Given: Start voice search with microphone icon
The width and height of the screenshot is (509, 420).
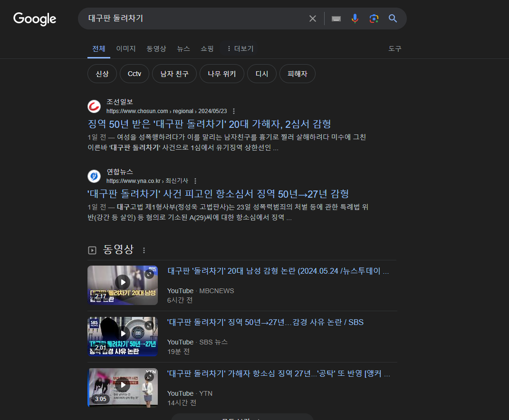Looking at the screenshot, I should point(355,19).
